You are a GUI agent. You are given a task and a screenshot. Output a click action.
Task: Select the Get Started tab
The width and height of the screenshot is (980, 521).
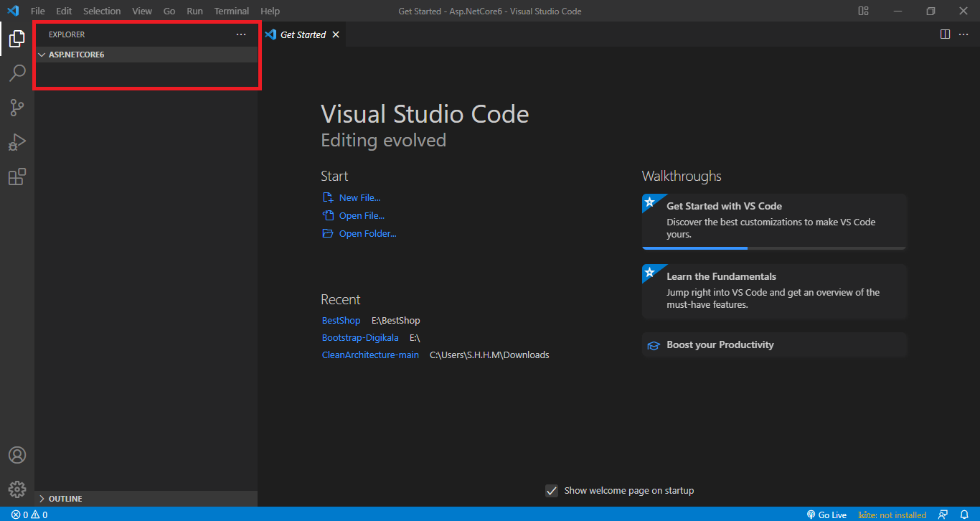click(302, 34)
